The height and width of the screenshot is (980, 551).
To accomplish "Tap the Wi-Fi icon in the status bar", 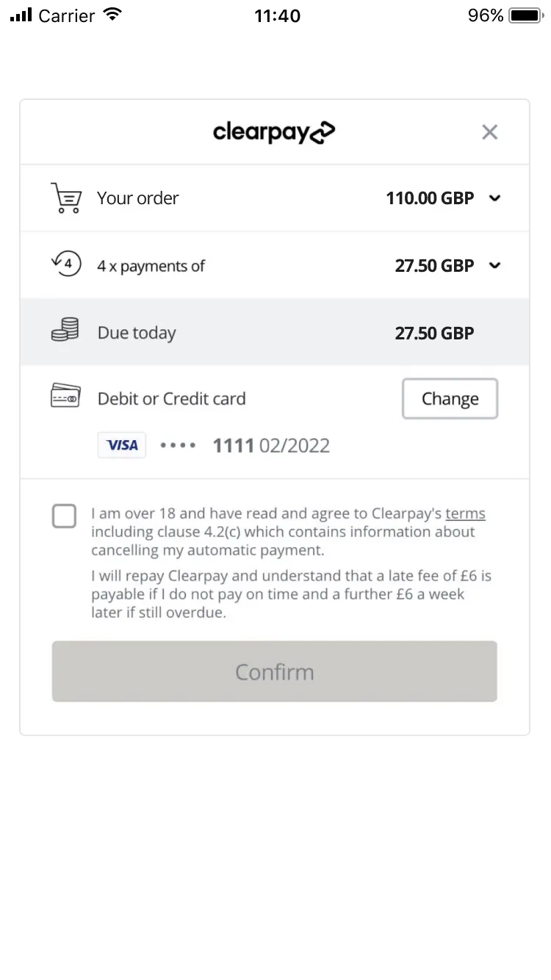I will coord(111,13).
